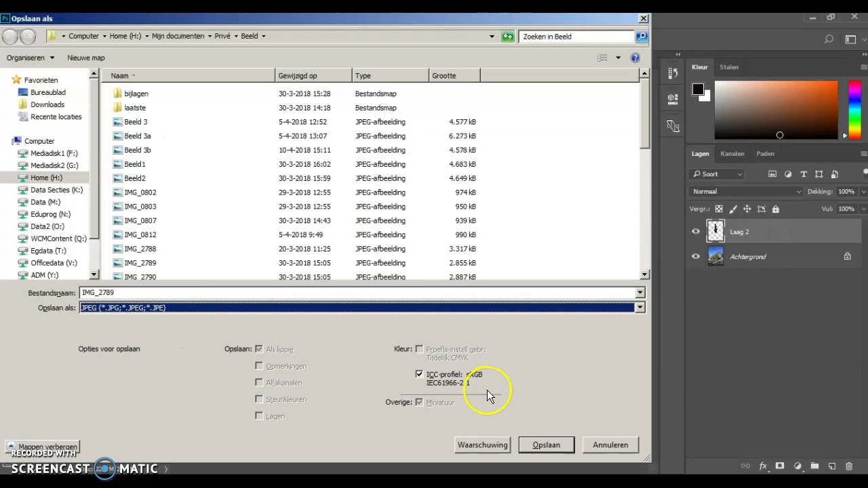Click the link layers icon
The width and height of the screenshot is (868, 488).
click(x=745, y=466)
